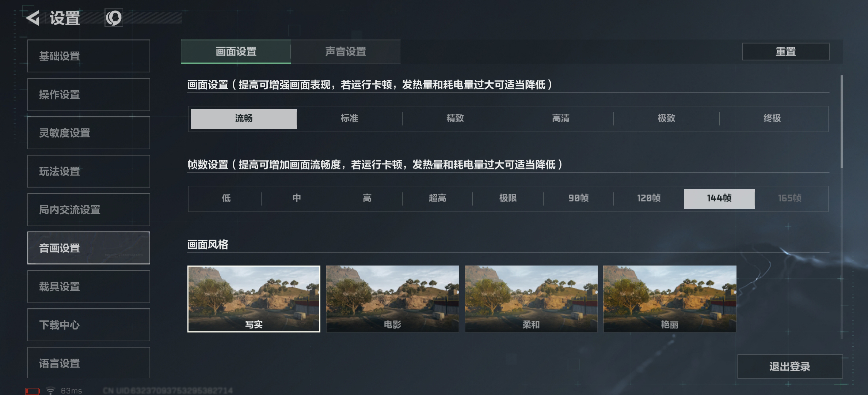
Task: Set frame rate to 120帧
Action: [x=649, y=199]
